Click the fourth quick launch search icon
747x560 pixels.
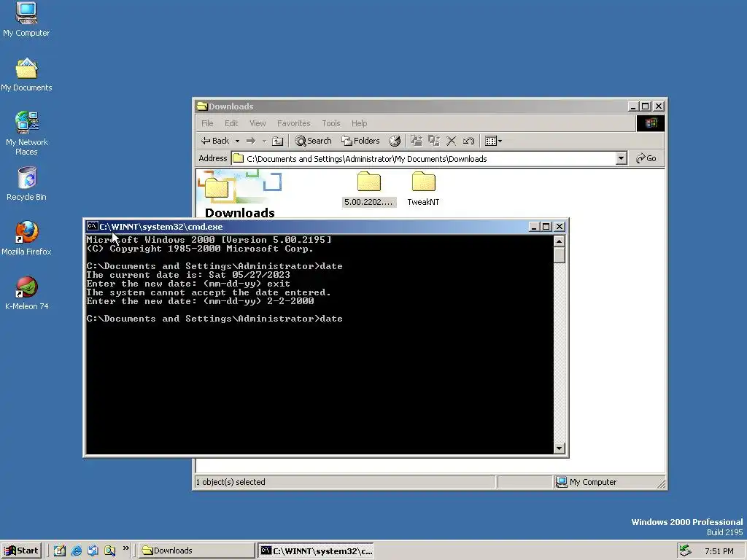109,551
